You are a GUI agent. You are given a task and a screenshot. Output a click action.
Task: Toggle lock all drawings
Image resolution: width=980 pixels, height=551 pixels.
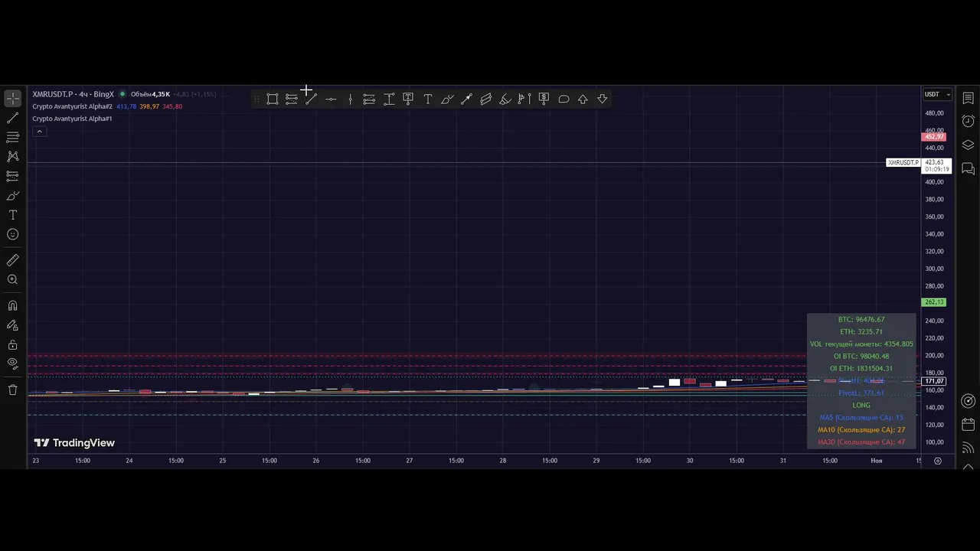point(13,345)
